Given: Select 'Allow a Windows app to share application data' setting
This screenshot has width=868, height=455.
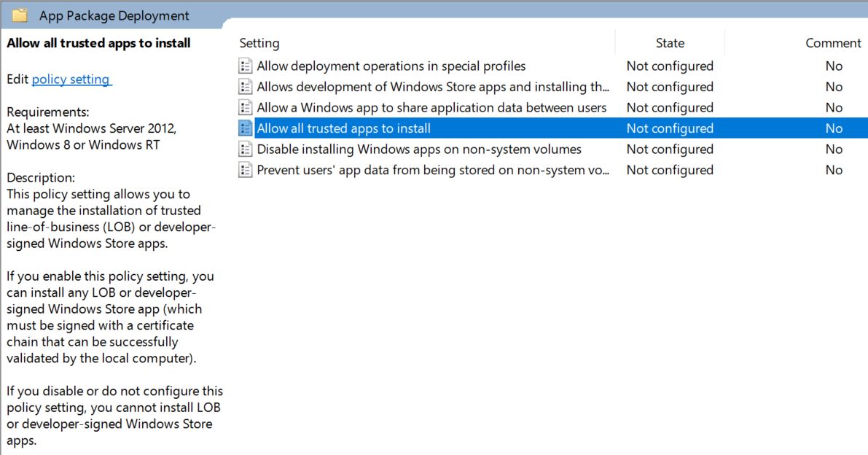Looking at the screenshot, I should [431, 107].
